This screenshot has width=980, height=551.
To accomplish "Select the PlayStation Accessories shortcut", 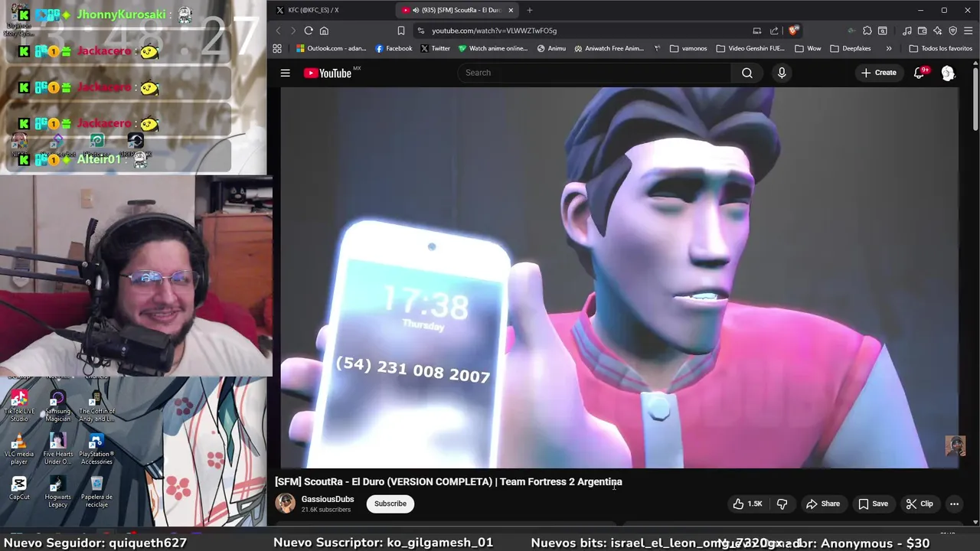I will (x=96, y=449).
